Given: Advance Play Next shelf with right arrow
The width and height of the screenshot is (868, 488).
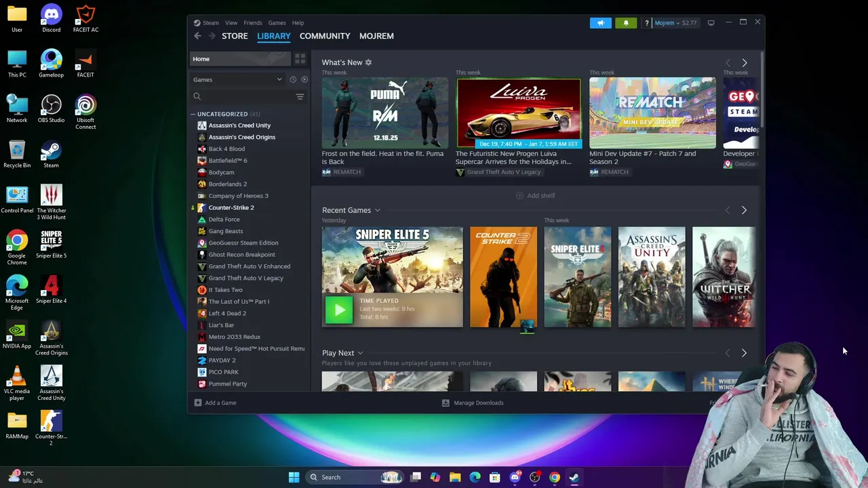Looking at the screenshot, I should coord(744,353).
